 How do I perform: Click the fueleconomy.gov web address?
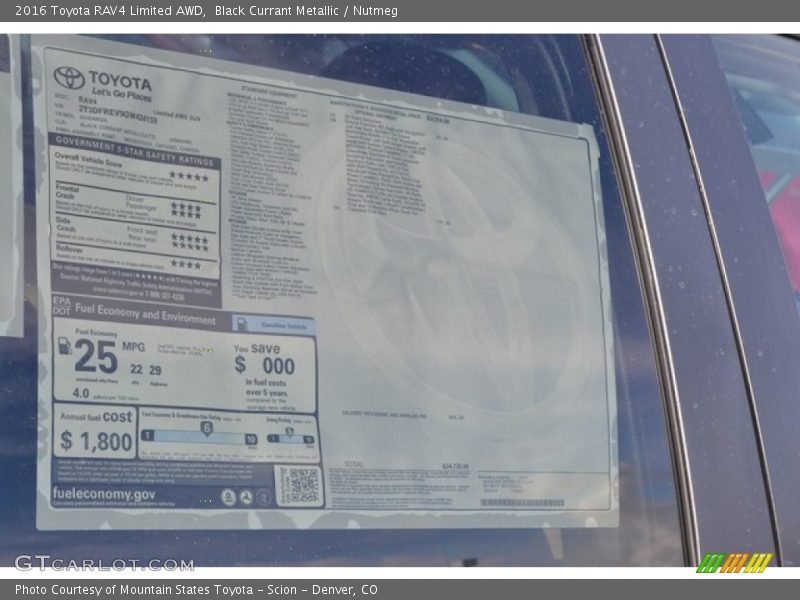tap(104, 494)
